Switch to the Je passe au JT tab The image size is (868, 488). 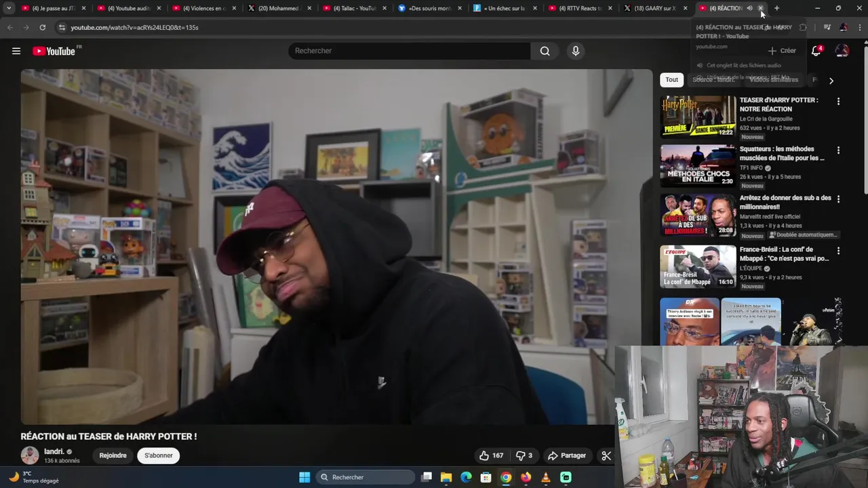(53, 8)
